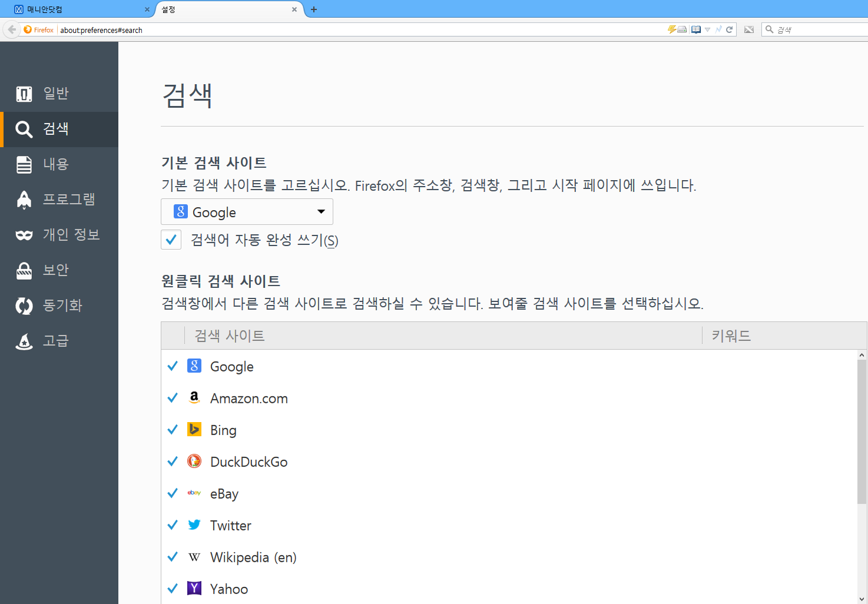
Task: Select the DuckDuckGo row name
Action: coord(249,462)
